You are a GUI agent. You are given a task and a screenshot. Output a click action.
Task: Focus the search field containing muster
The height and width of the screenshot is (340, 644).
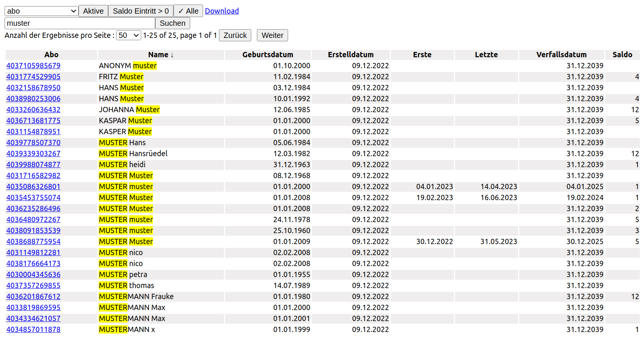pos(80,23)
